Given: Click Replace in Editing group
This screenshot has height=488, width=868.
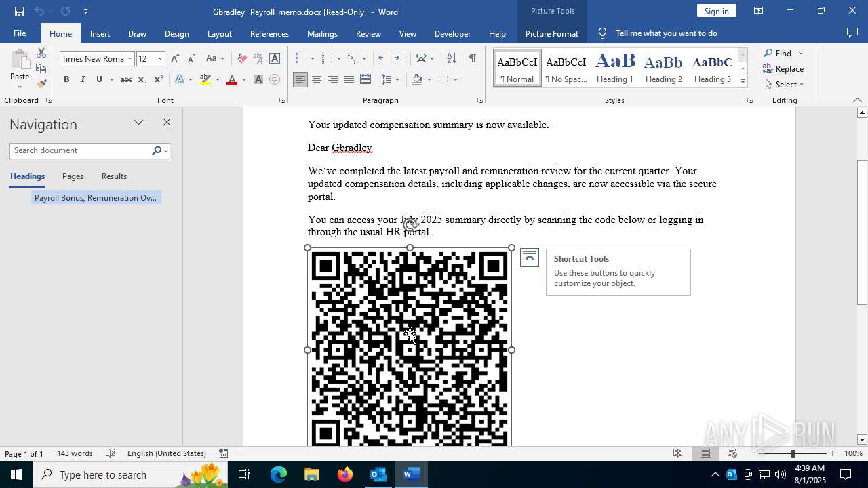Looking at the screenshot, I should (784, 69).
